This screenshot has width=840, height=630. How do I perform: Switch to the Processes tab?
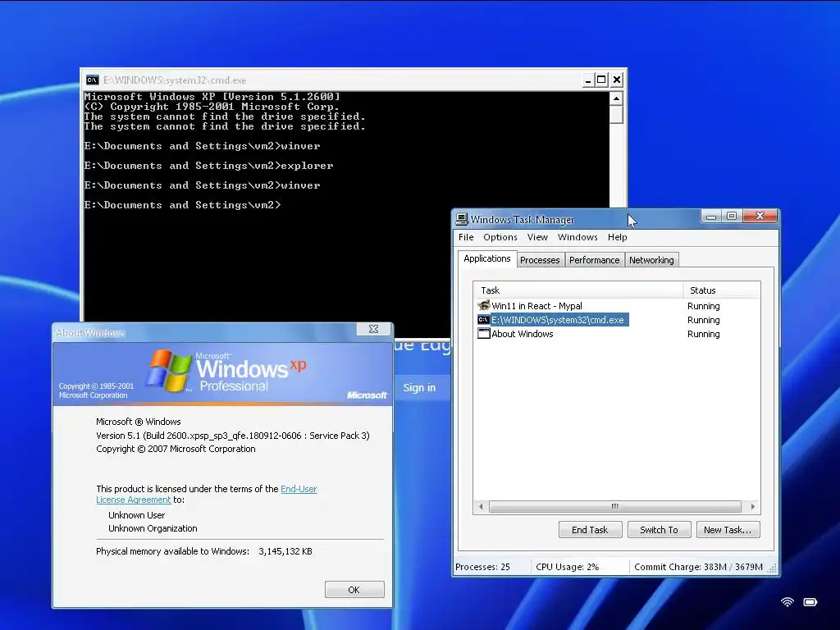click(x=540, y=260)
